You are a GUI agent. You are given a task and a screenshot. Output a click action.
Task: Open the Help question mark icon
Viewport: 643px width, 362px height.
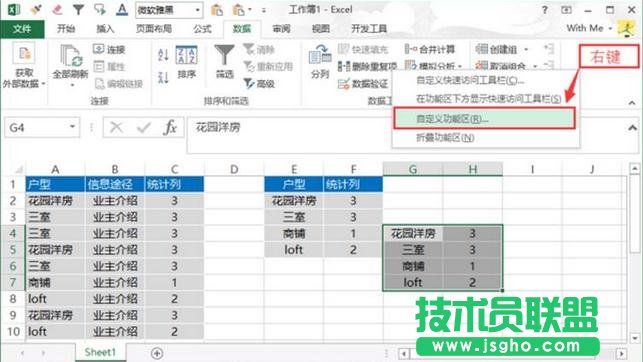pyautogui.click(x=545, y=9)
